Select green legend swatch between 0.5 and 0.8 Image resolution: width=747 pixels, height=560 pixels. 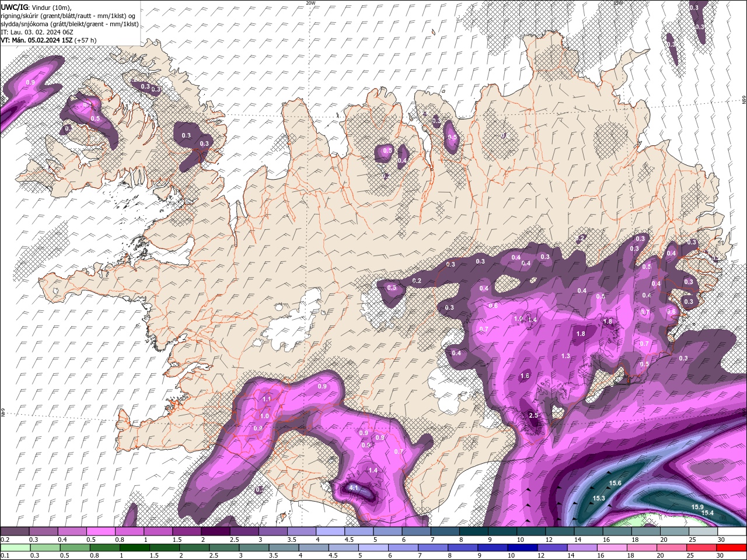(x=75, y=548)
